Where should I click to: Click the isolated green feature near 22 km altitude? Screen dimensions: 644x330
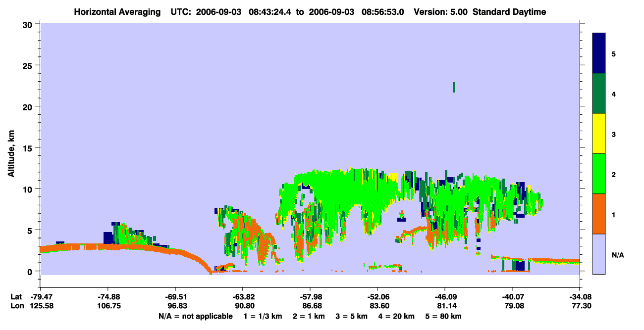click(x=454, y=87)
